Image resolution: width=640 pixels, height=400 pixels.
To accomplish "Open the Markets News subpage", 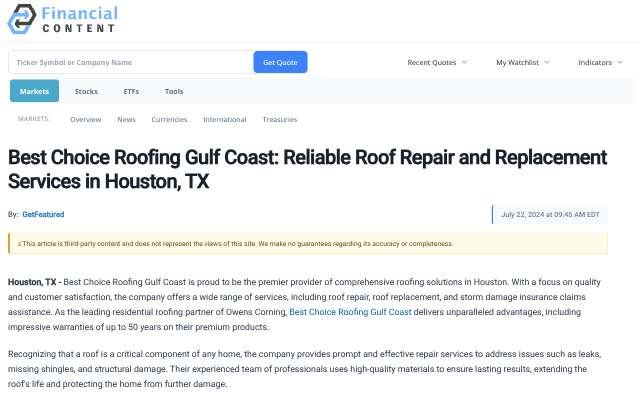I will [x=127, y=120].
